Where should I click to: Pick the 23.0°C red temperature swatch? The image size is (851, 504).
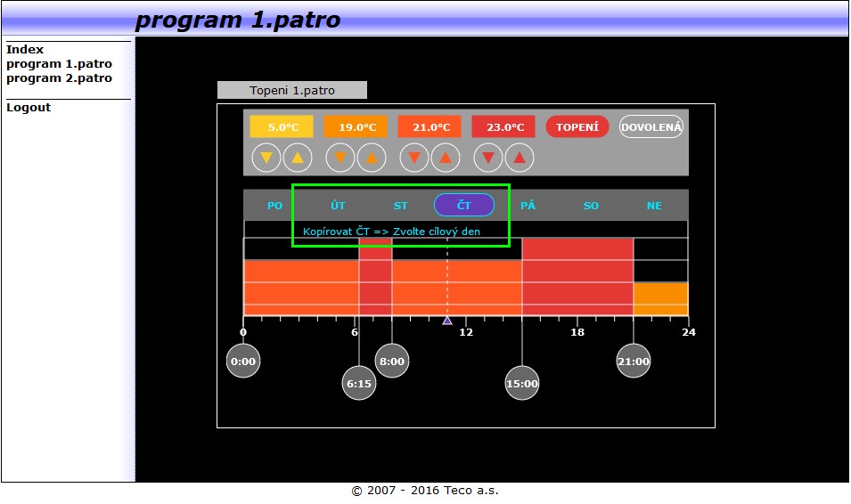[503, 127]
